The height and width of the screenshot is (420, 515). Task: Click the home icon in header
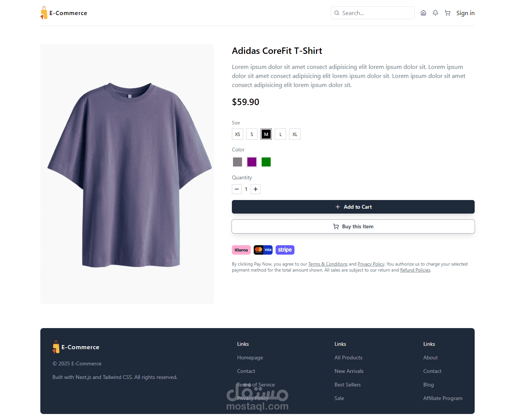point(423,13)
